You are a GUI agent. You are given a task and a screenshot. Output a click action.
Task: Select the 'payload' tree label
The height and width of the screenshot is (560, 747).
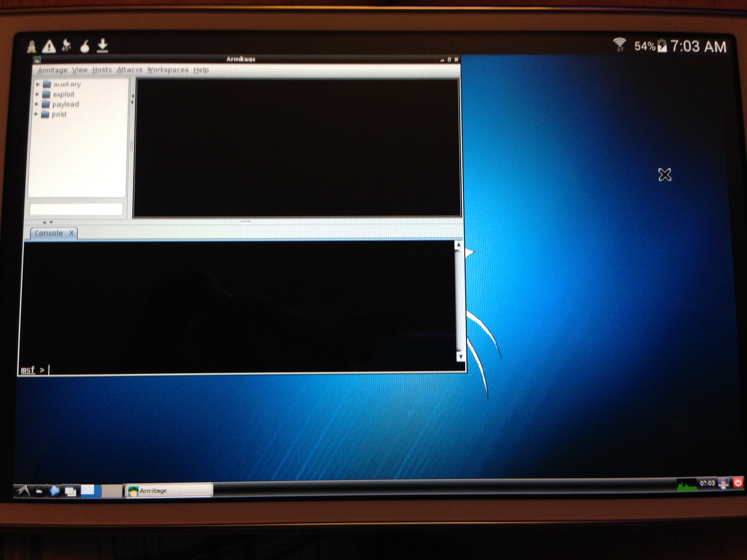click(x=65, y=104)
